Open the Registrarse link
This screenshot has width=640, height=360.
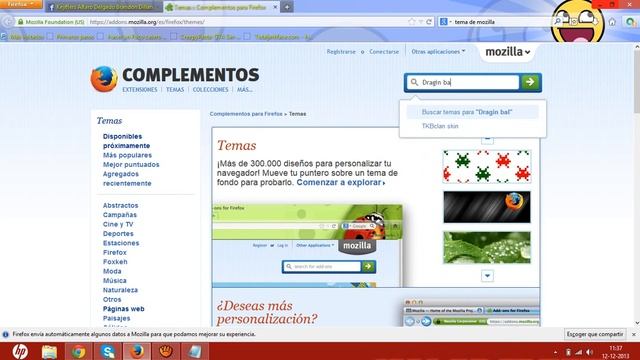pos(341,52)
